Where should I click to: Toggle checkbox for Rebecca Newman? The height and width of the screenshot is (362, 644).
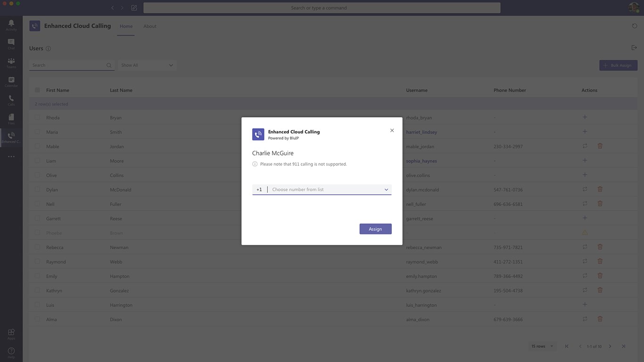pos(37,247)
